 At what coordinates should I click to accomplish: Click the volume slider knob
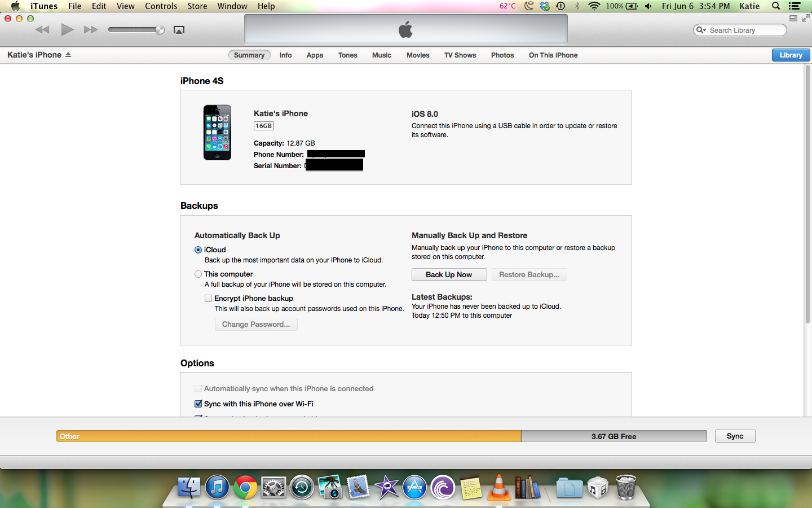[160, 30]
